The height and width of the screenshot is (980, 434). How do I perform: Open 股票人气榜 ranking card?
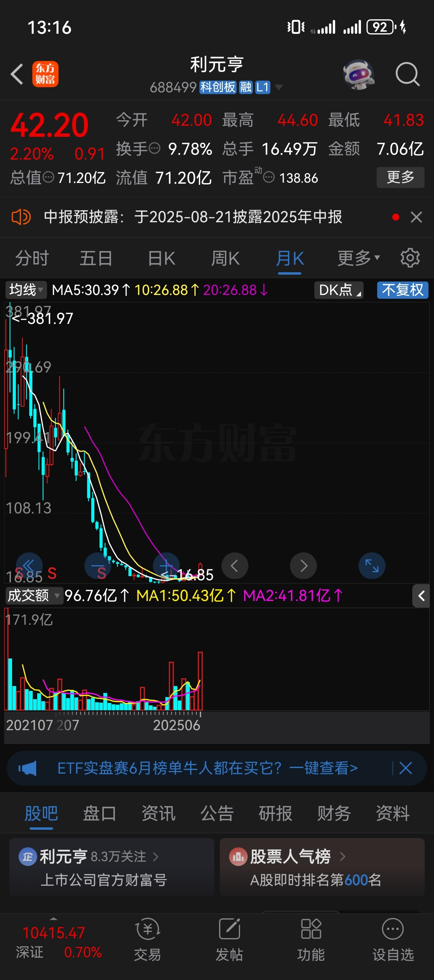pyautogui.click(x=322, y=867)
